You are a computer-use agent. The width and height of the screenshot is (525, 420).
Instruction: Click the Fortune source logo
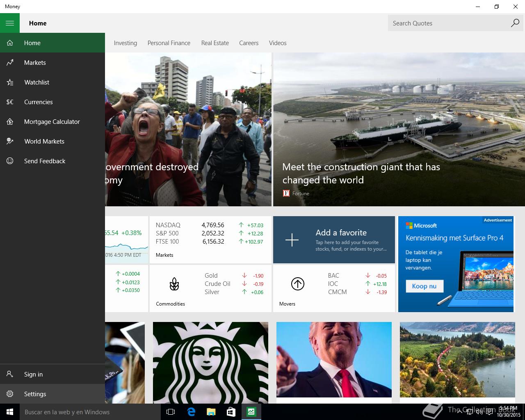(x=286, y=193)
